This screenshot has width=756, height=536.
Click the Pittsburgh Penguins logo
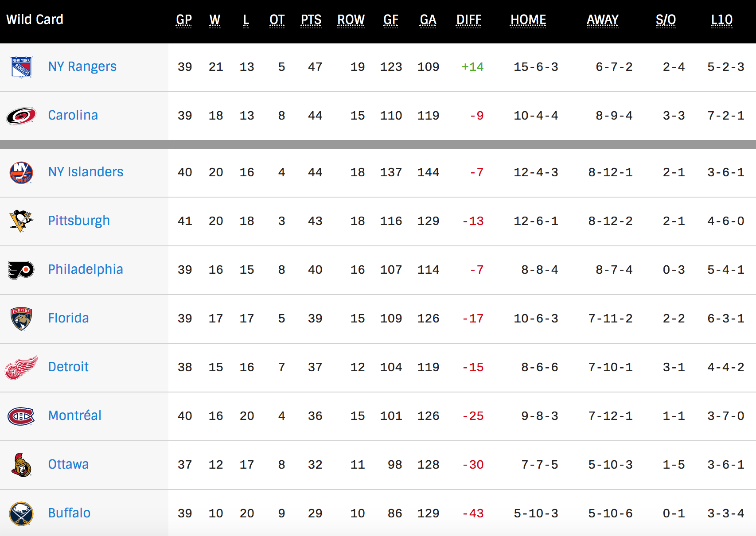[x=21, y=221]
